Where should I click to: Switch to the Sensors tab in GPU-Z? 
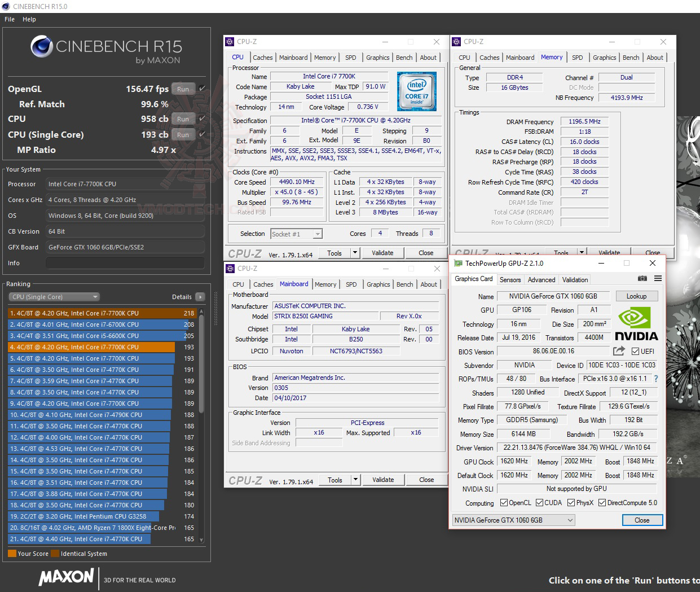coord(510,280)
